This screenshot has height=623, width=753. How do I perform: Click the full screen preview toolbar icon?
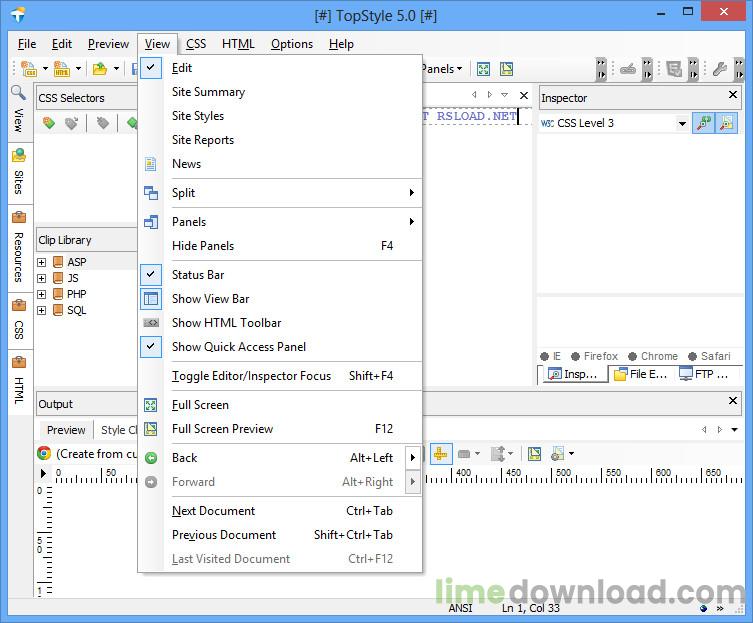pos(507,69)
